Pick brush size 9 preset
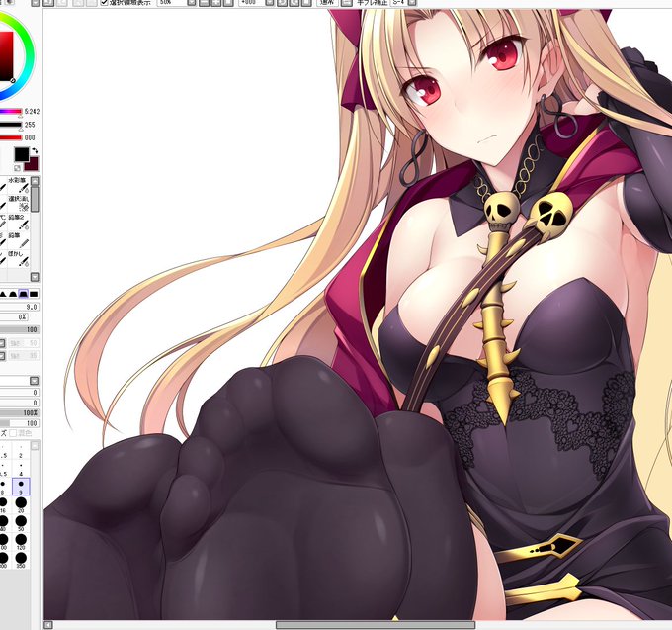672x630 pixels. [x=21, y=487]
